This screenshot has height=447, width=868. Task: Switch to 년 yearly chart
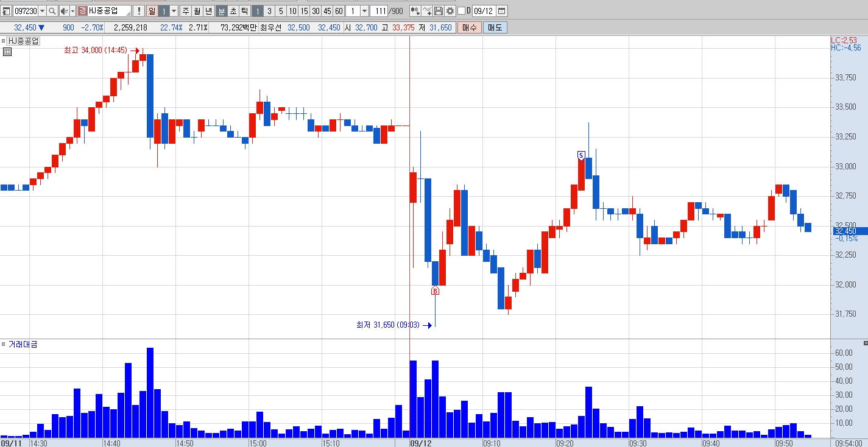[209, 11]
